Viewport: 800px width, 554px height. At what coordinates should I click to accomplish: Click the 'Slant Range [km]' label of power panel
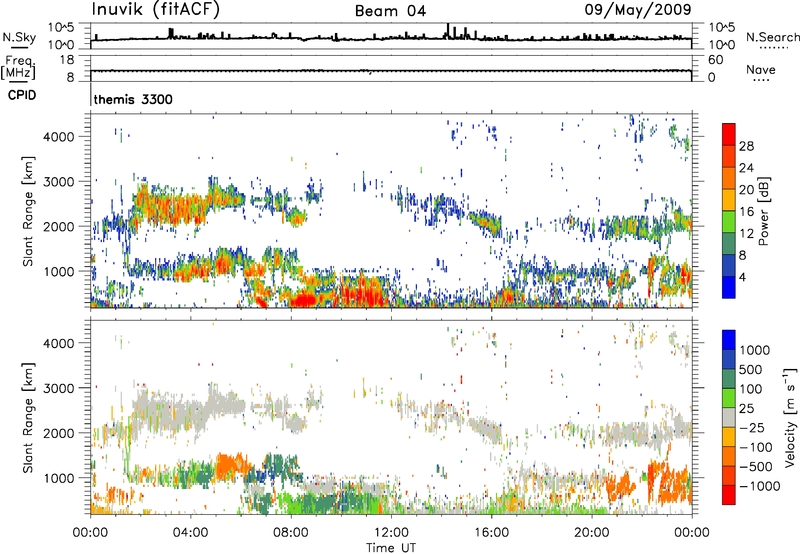(x=28, y=211)
